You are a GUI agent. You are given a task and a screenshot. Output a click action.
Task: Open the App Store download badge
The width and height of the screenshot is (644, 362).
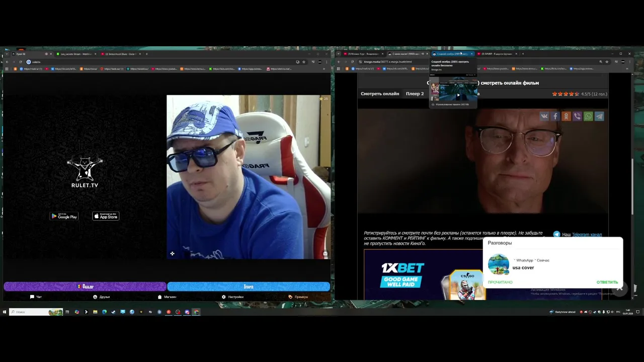pos(106,216)
